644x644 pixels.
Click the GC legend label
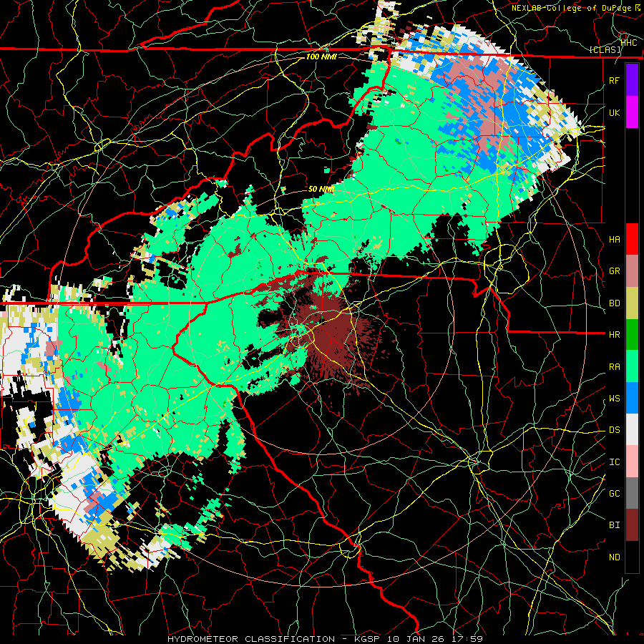point(615,494)
